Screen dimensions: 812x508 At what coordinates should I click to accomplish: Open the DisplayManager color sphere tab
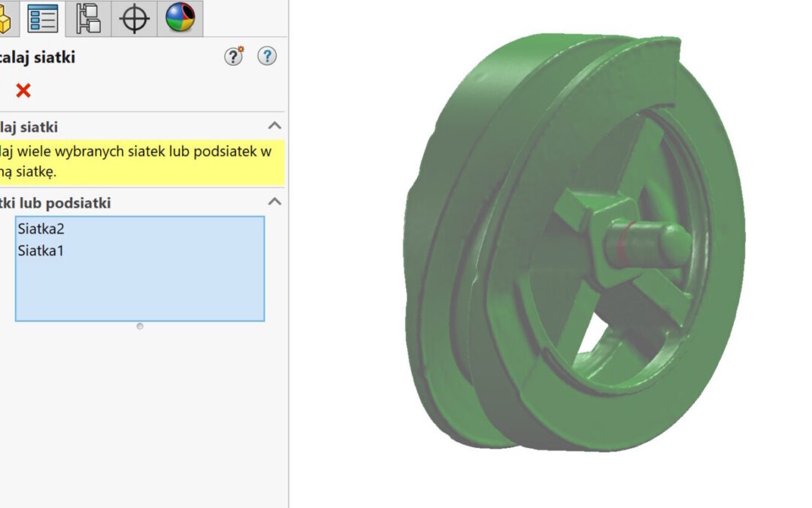[x=180, y=19]
